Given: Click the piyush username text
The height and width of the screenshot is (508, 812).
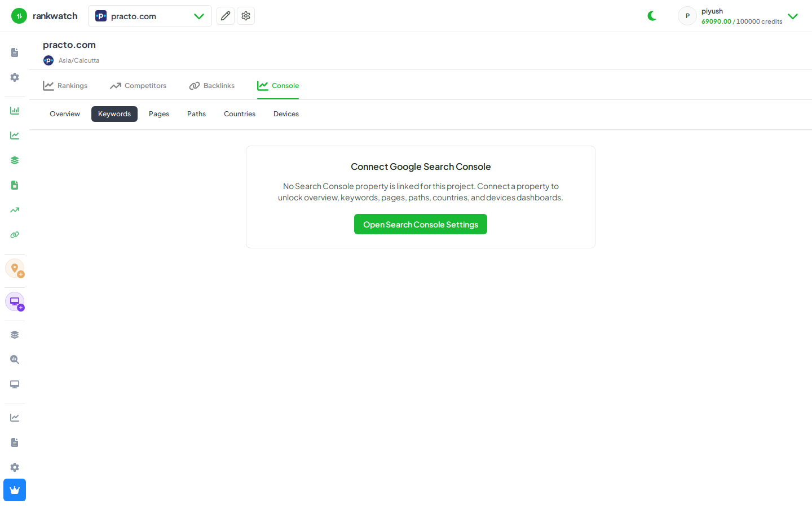Looking at the screenshot, I should [x=712, y=11].
